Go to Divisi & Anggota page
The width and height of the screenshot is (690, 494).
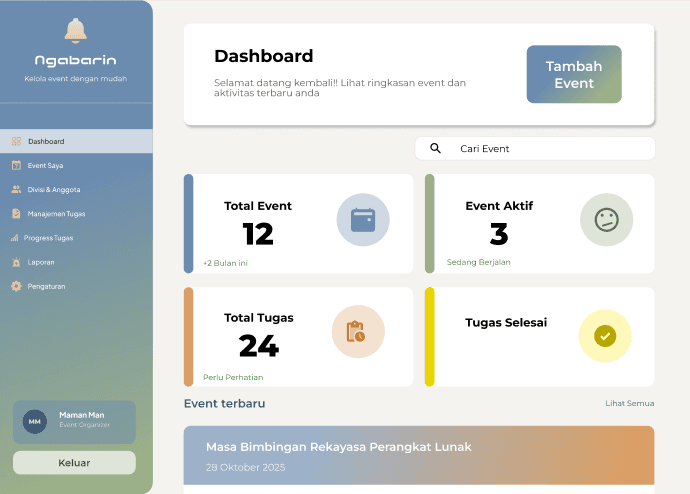pos(76,190)
